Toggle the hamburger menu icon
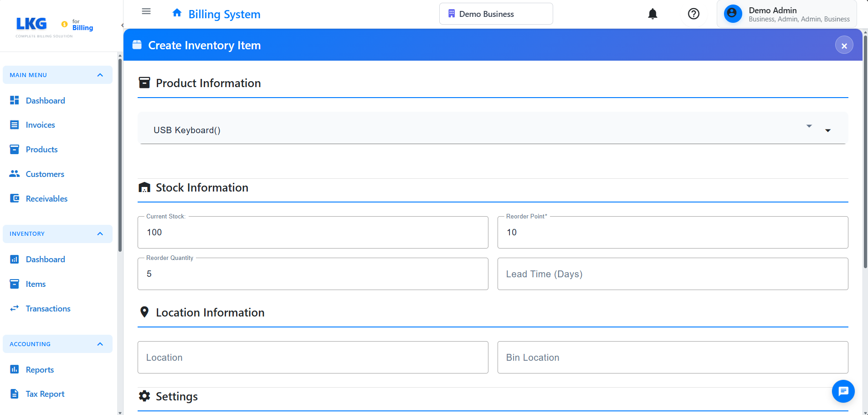Image resolution: width=868 pixels, height=415 pixels. 146,11
